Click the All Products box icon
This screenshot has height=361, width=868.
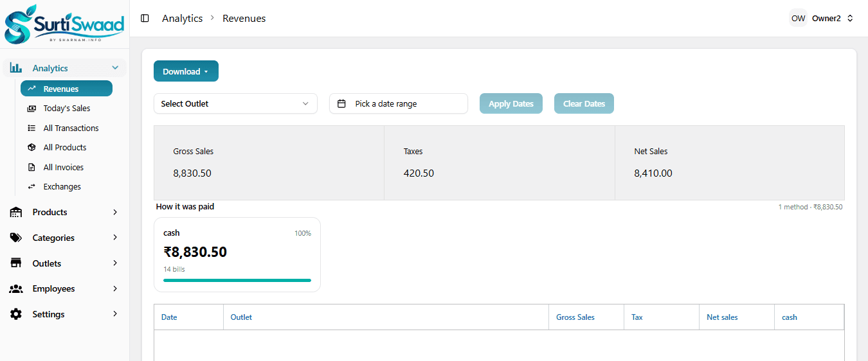[32, 148]
